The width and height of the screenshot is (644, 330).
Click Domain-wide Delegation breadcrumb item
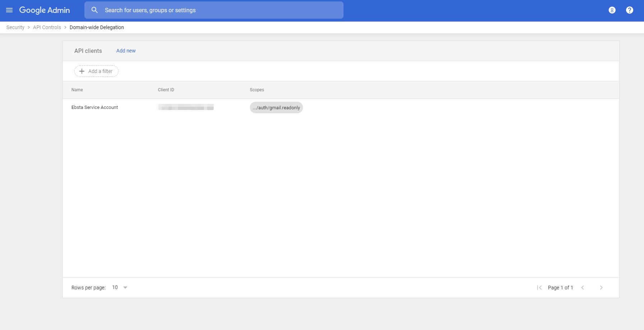97,27
